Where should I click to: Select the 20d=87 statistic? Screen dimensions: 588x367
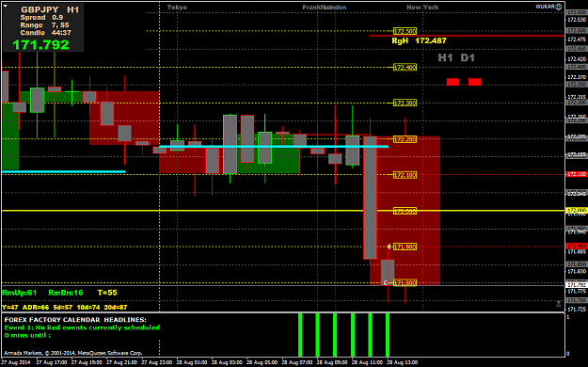coord(115,308)
